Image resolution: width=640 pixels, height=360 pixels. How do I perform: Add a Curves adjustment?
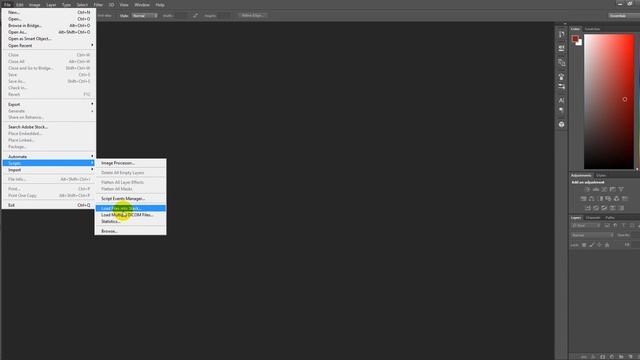point(604,189)
